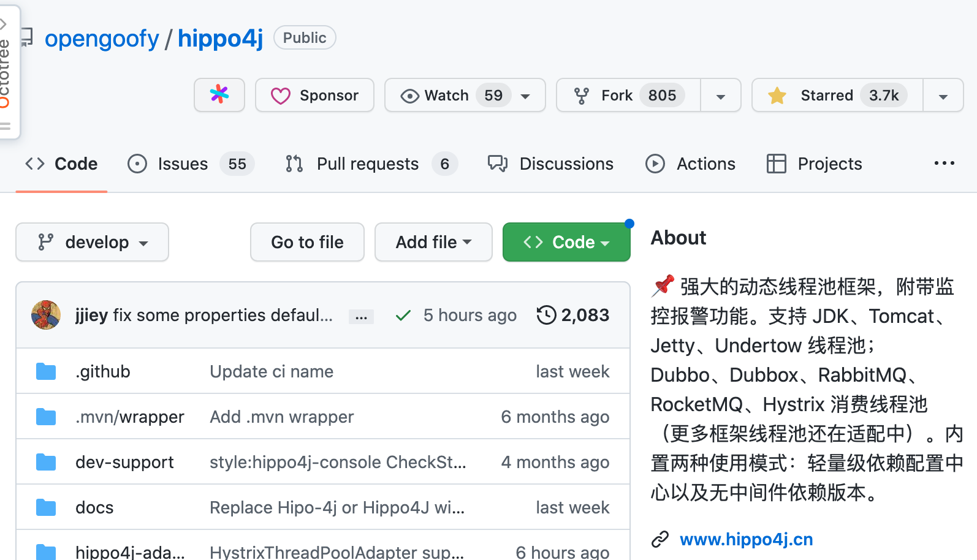Open 'HystrixThreadPoolAdapter sup...' commit message

[336, 551]
